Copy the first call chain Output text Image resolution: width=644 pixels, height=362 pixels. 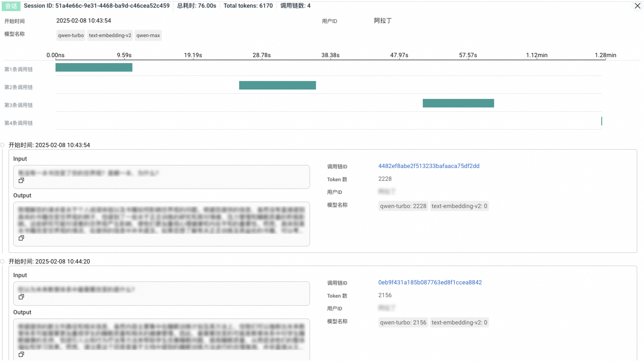pyautogui.click(x=21, y=238)
